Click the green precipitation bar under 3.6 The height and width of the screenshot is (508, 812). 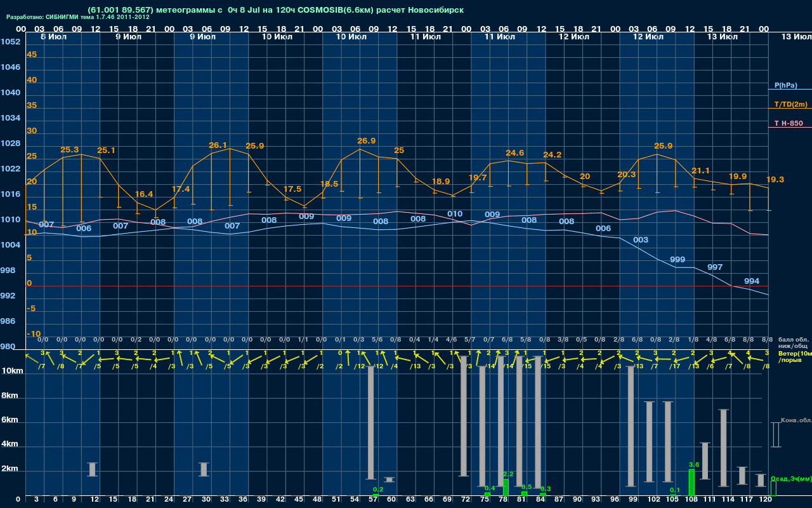pos(691,483)
